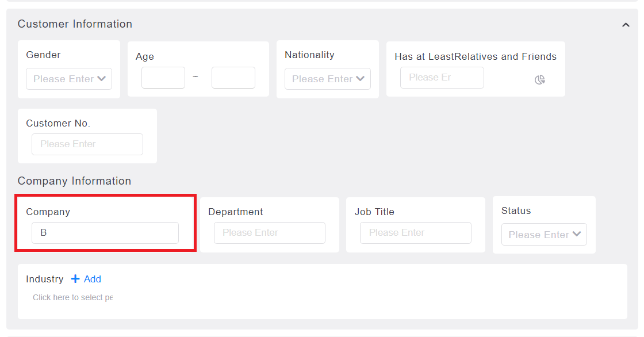644x337 pixels.
Task: Focus the Relatives and Friends input field
Action: tap(442, 78)
